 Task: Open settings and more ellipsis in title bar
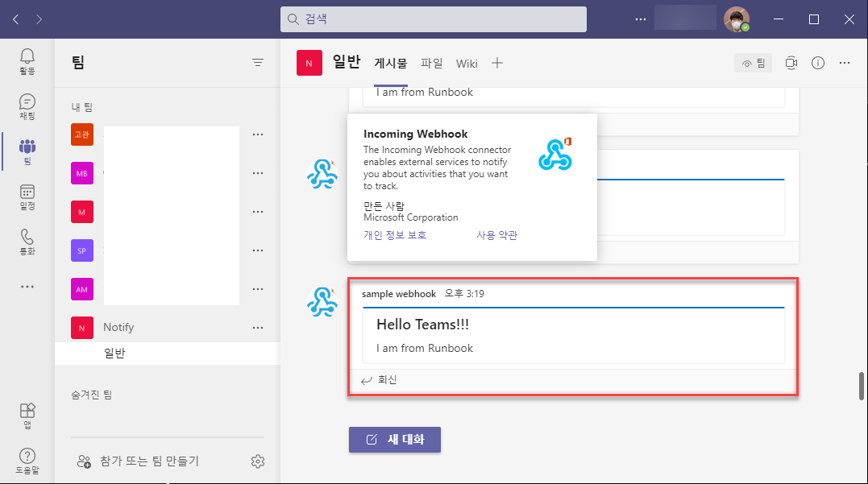[641, 19]
